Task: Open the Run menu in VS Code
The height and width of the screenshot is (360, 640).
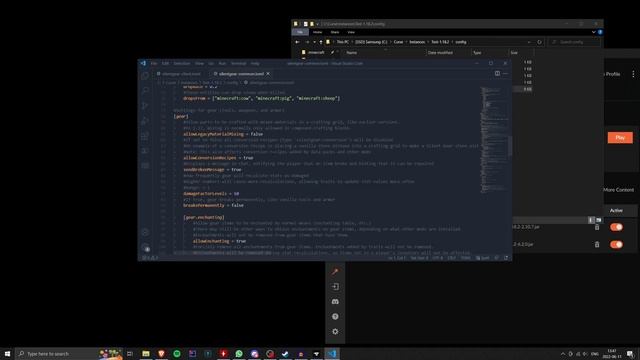Action: coord(222,63)
